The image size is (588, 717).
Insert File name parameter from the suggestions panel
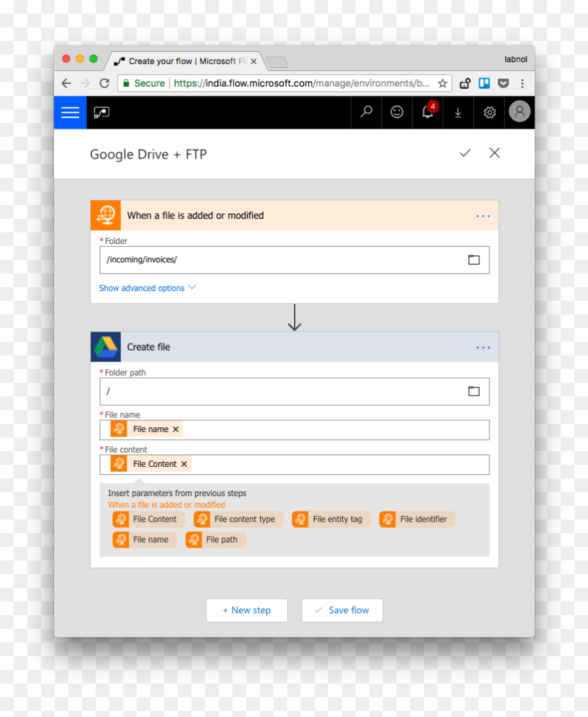pos(144,539)
